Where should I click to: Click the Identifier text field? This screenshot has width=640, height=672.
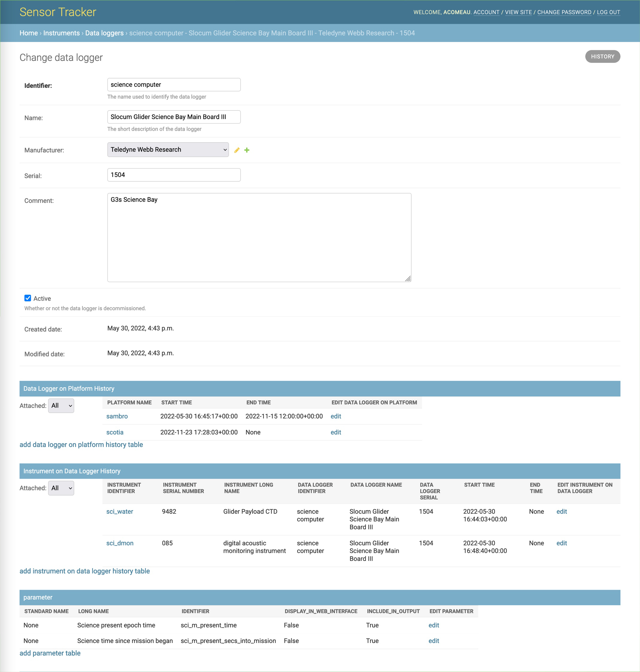[174, 85]
